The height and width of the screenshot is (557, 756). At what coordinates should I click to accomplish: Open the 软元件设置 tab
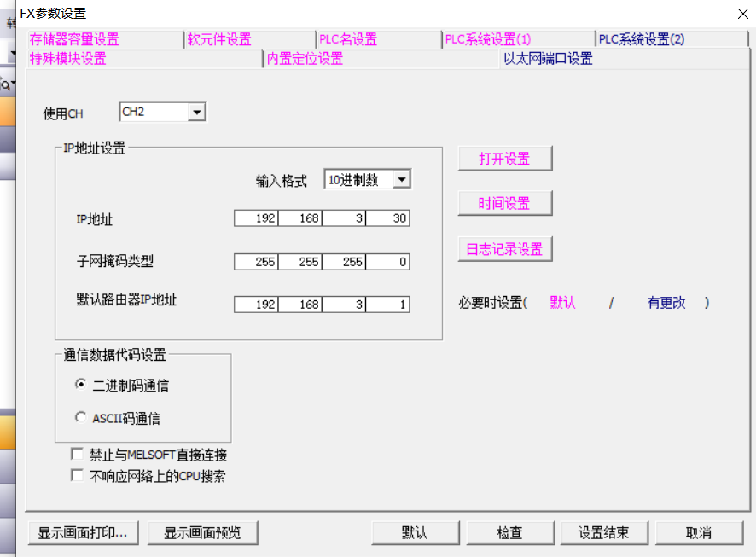click(219, 39)
